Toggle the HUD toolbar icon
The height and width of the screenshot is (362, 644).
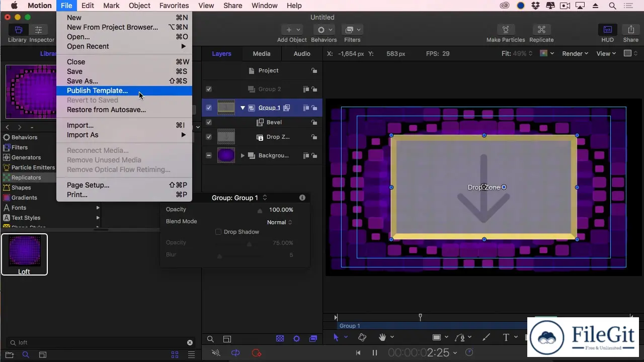(x=608, y=30)
